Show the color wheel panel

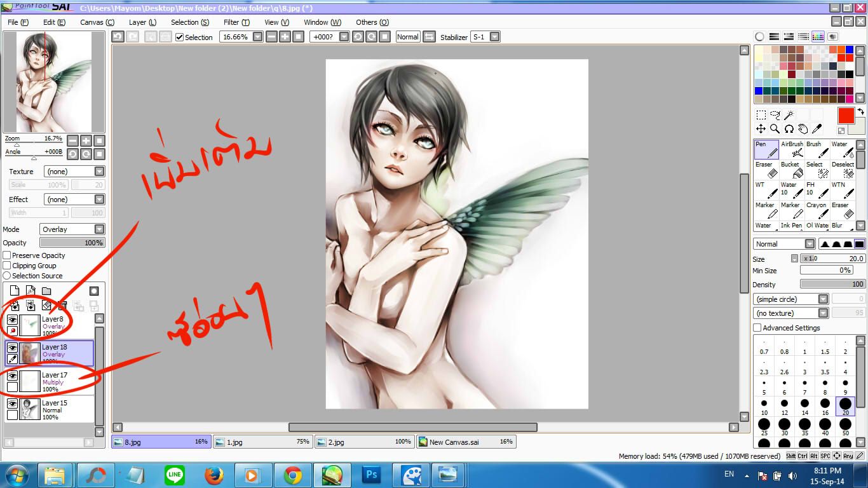point(759,37)
